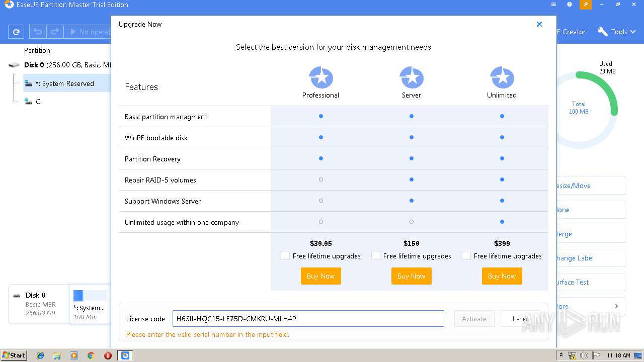Open the Windows Start menu
Viewport: 644px width, 362px height.
[14, 355]
